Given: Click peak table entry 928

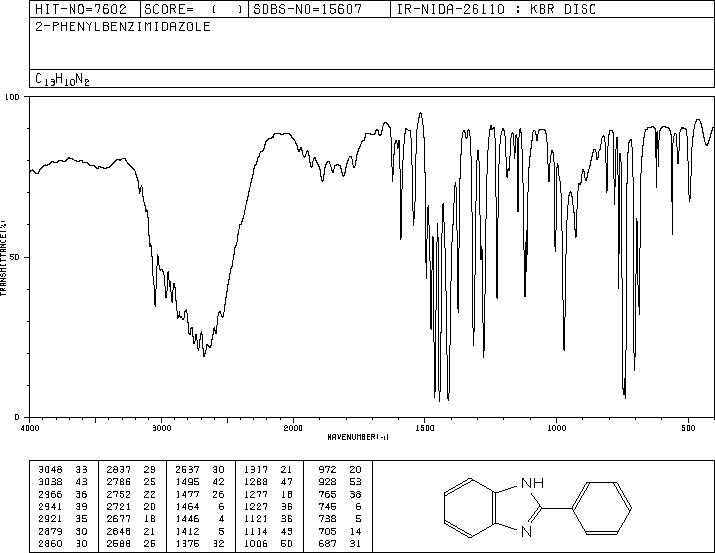Looking at the screenshot, I should (327, 482).
